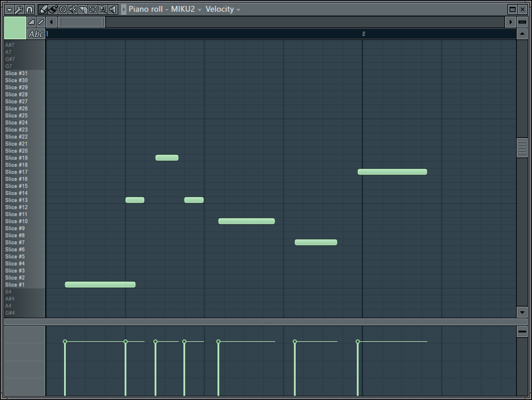Image resolution: width=532 pixels, height=400 pixels.
Task: Click the Slice #31 key label
Action: click(x=16, y=73)
